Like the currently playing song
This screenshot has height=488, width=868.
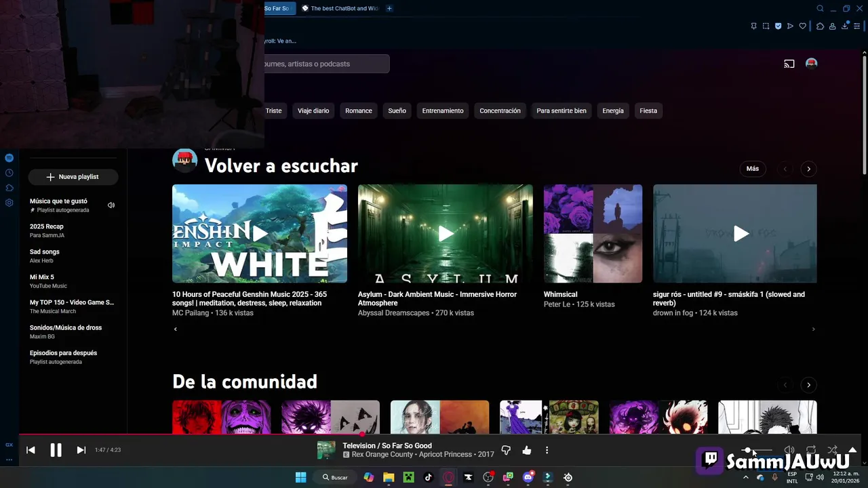coord(527,450)
